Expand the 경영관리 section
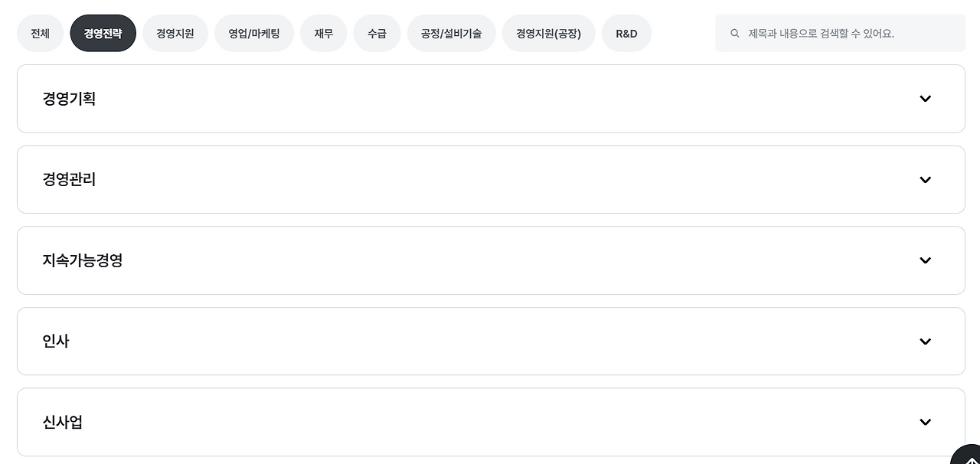980x464 pixels. coord(491,179)
